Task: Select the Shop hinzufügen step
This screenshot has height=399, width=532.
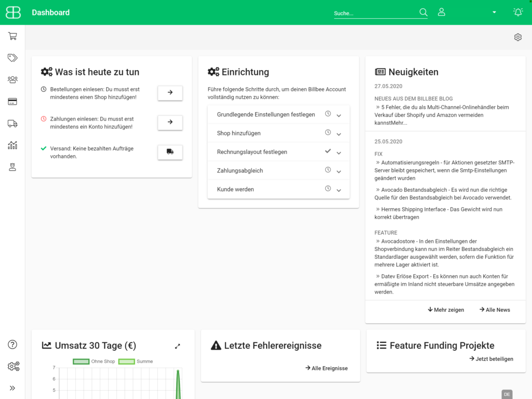Action: click(x=278, y=134)
